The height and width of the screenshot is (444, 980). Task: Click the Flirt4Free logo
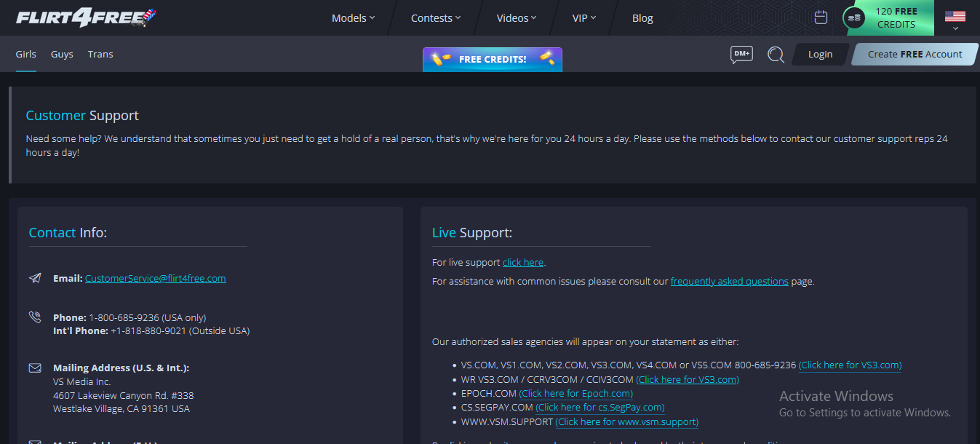86,17
